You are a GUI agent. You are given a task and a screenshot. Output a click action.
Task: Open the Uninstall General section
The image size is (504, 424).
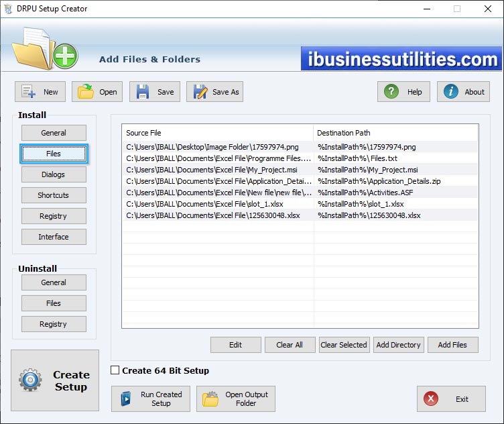(x=54, y=282)
